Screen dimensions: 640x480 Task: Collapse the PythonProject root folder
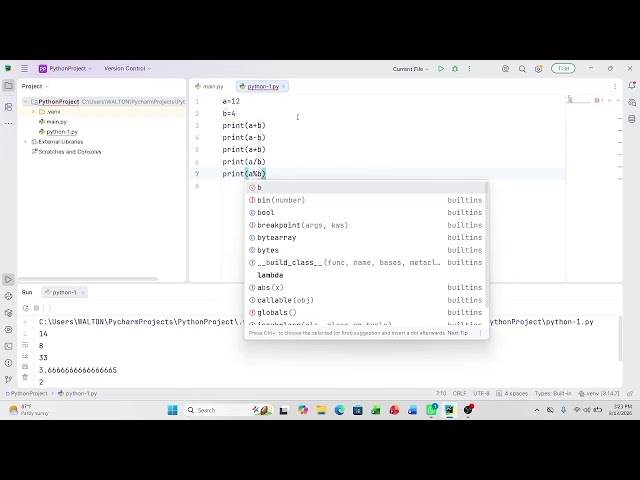25,102
